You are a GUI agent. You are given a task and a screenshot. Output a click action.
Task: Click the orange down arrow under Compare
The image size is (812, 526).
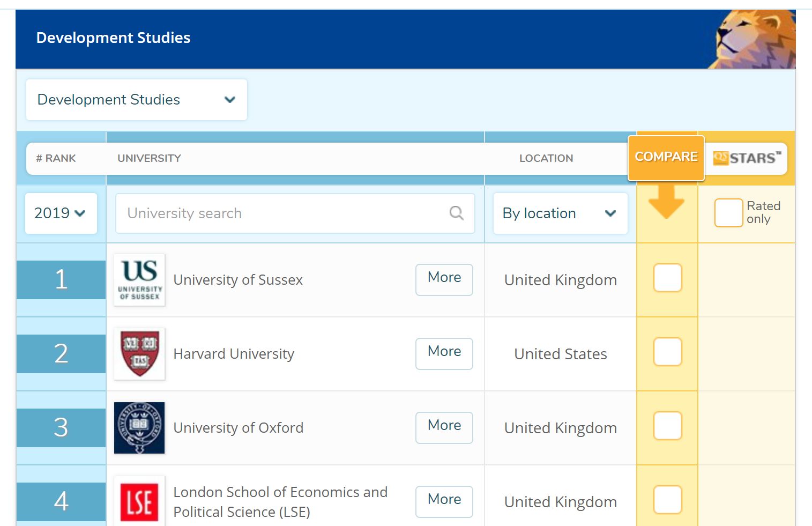point(666,202)
